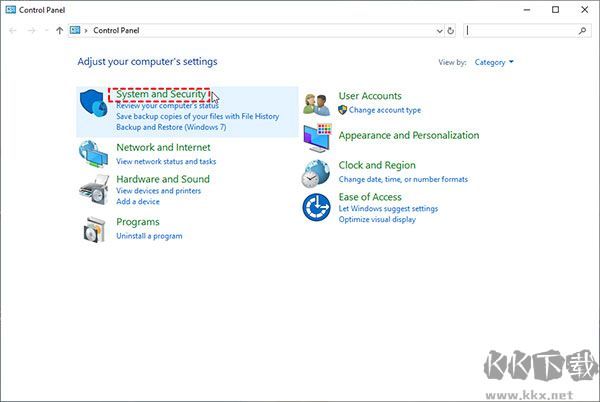600x402 pixels.
Task: Select the Control Panel breadcrumb text
Action: point(116,30)
